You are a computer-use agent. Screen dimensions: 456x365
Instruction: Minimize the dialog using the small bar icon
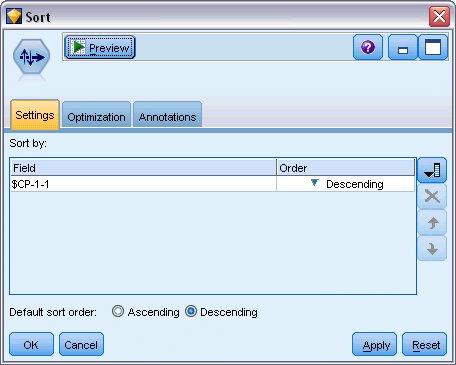(x=403, y=47)
